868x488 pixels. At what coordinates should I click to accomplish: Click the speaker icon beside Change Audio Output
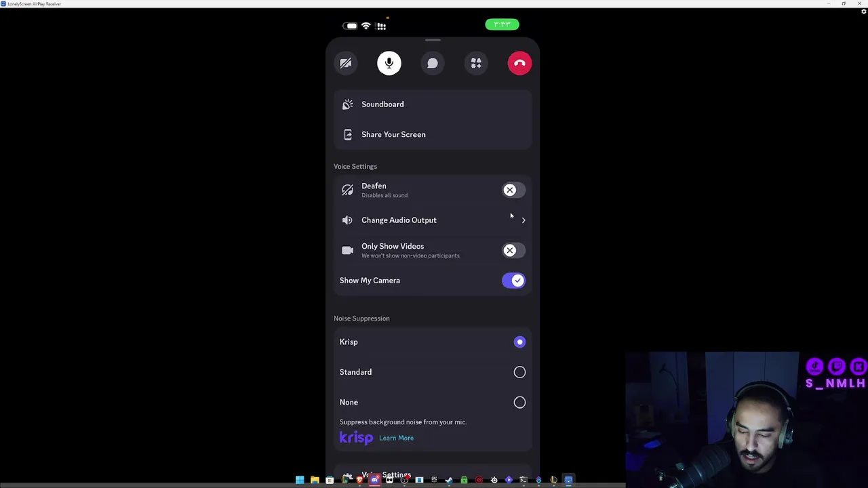click(347, 220)
